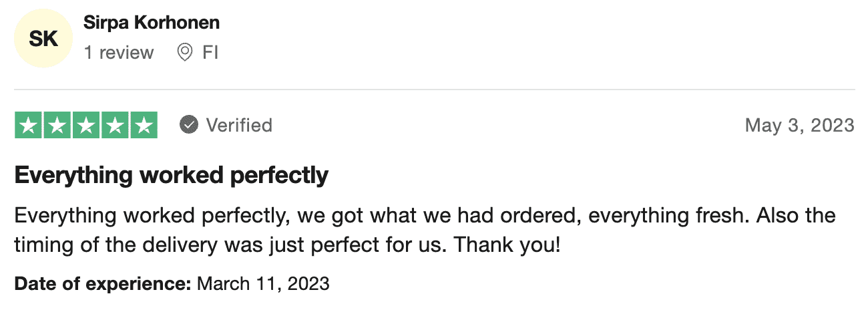Click the March 11, 2023 experience date

coord(263,283)
